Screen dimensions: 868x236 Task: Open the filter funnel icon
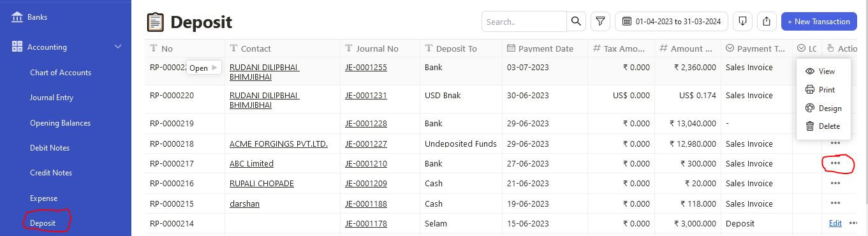pyautogui.click(x=600, y=22)
